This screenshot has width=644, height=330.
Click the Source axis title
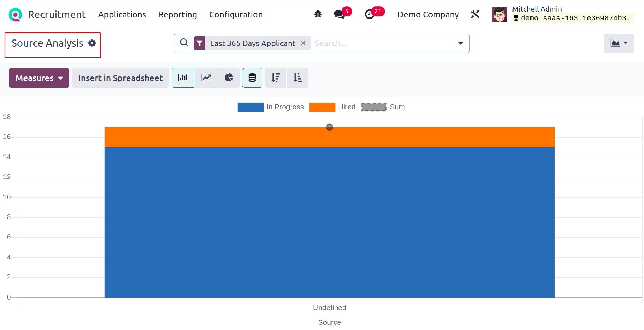(x=329, y=322)
